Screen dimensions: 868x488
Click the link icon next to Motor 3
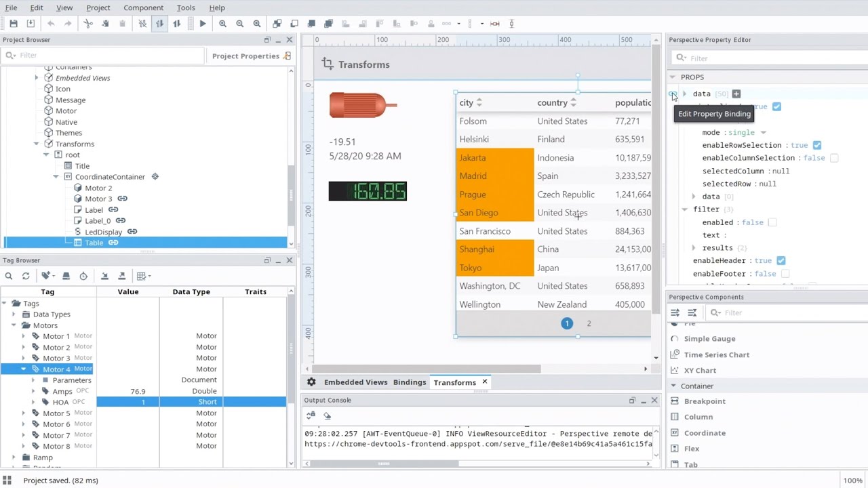point(122,199)
